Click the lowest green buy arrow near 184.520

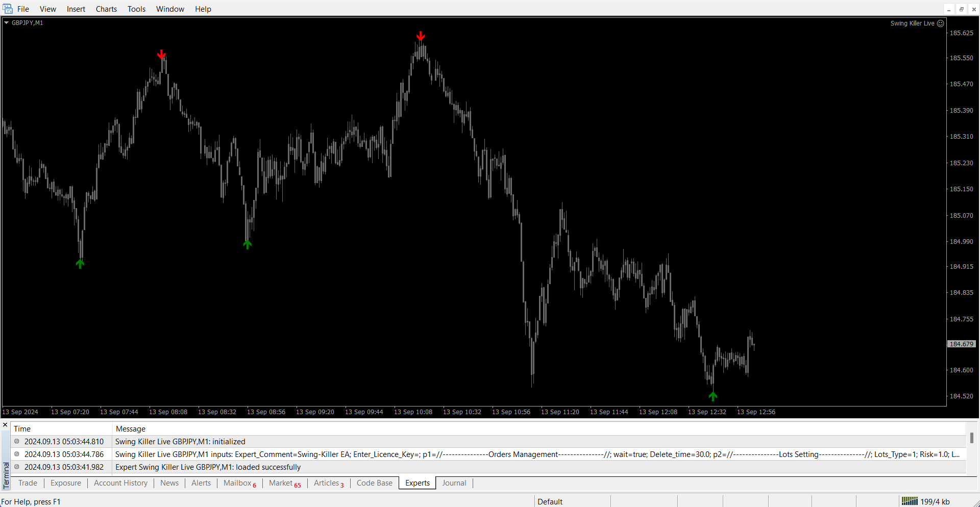point(713,396)
